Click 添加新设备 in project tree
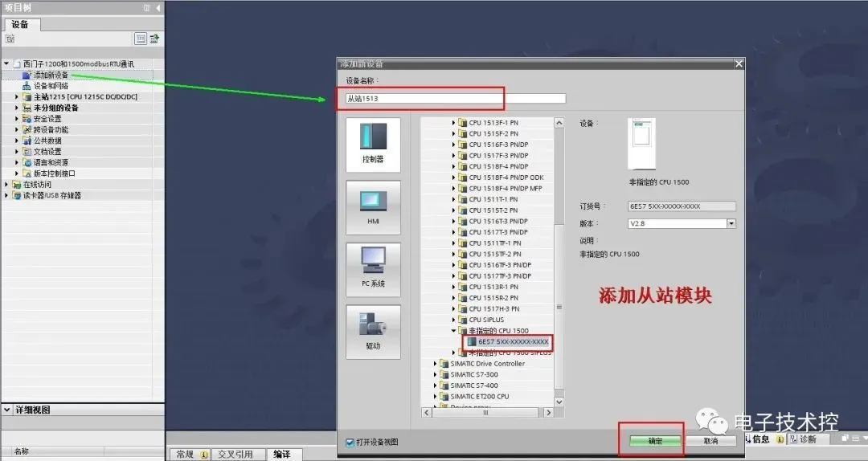The width and height of the screenshot is (868, 461). [51, 75]
